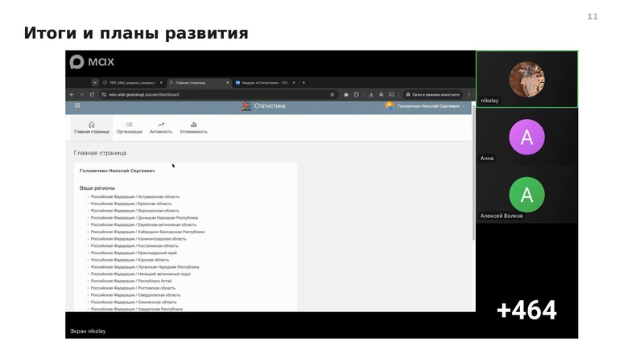Open the Chrome three-dot menu

[x=469, y=94]
